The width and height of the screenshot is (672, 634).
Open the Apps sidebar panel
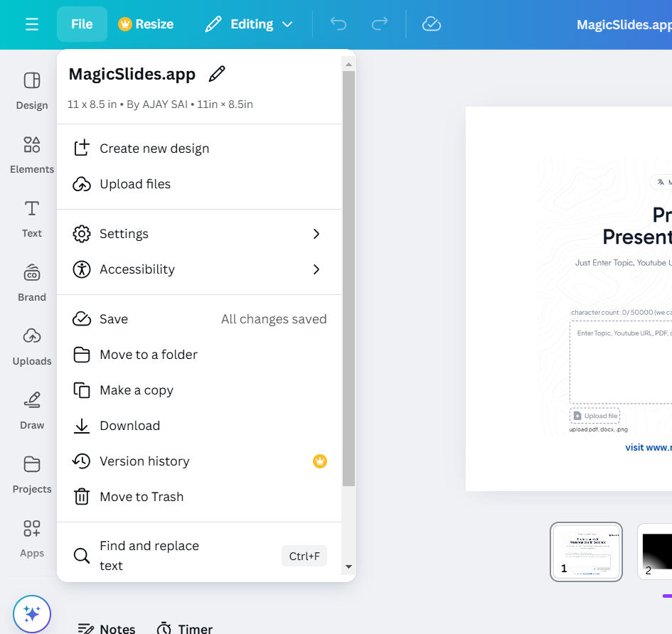point(32,539)
